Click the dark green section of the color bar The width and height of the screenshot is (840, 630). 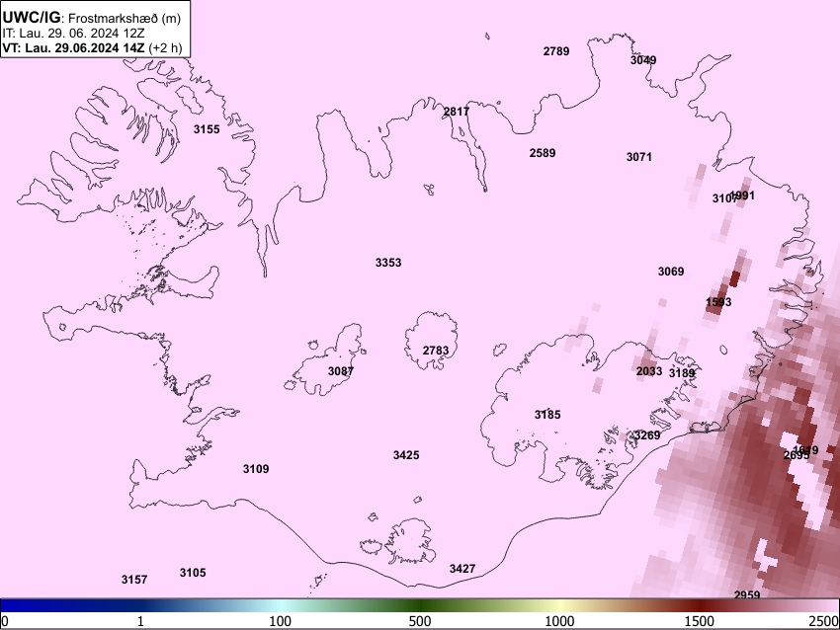tap(421, 605)
